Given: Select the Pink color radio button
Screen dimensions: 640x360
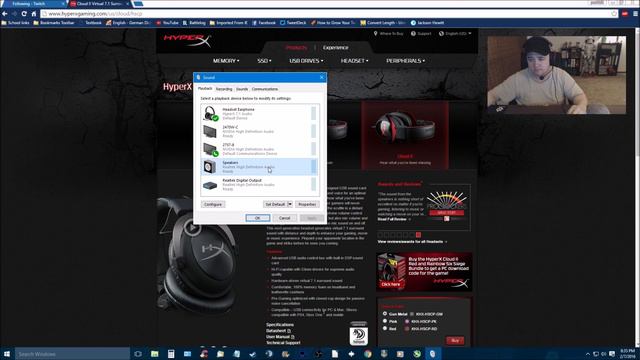Looking at the screenshot, I should 385,321.
